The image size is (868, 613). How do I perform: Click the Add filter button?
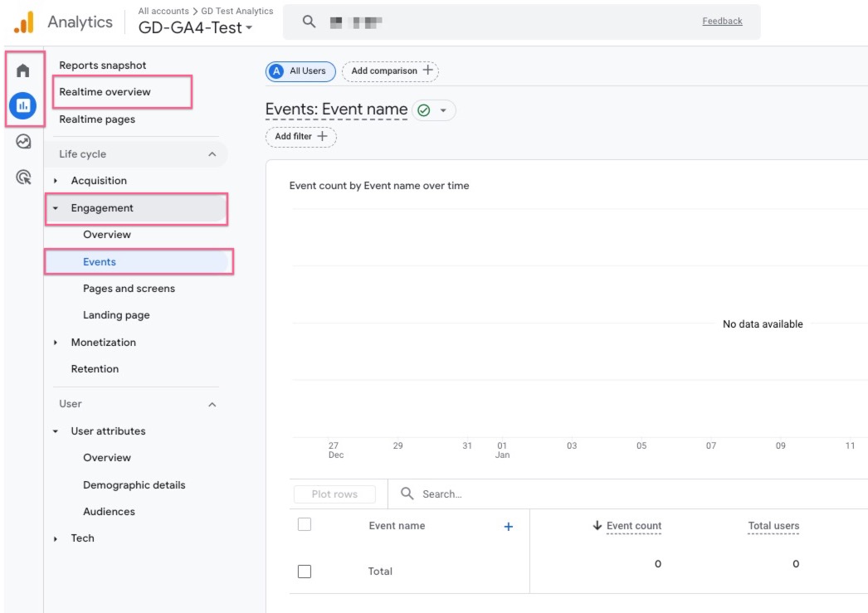click(x=300, y=137)
